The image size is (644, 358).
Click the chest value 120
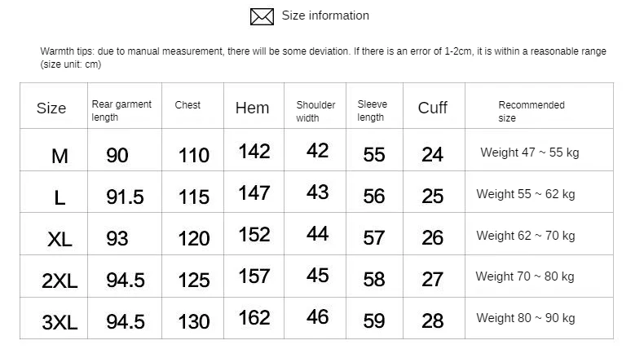coord(194,239)
